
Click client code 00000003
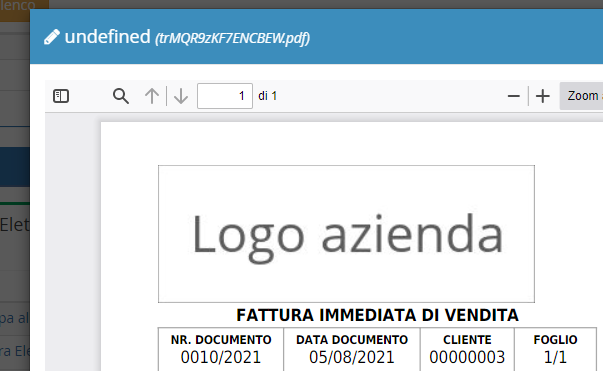467,357
